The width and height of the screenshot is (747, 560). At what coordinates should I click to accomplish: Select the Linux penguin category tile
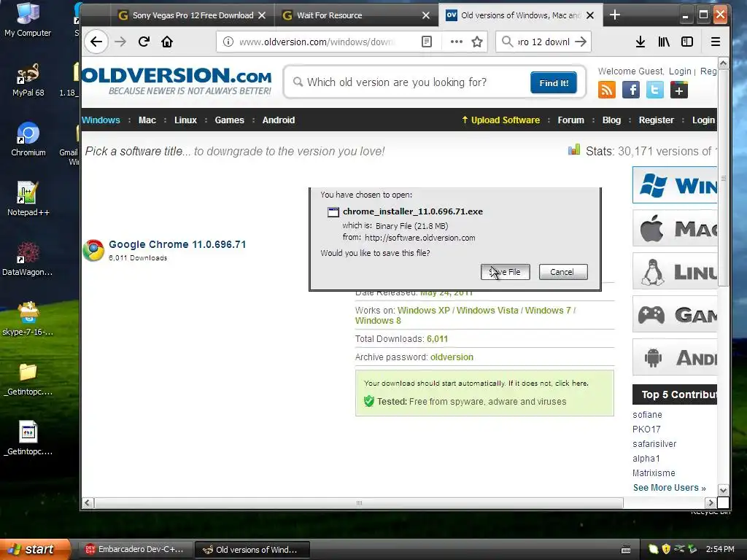[x=675, y=271]
